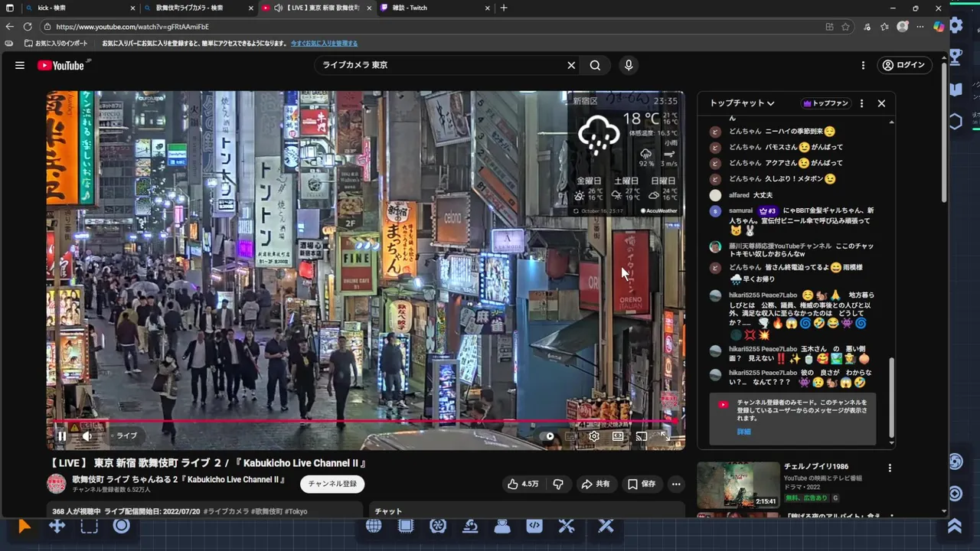980x551 pixels.
Task: Open チェルノブイリ1986 title link
Action: point(816,466)
